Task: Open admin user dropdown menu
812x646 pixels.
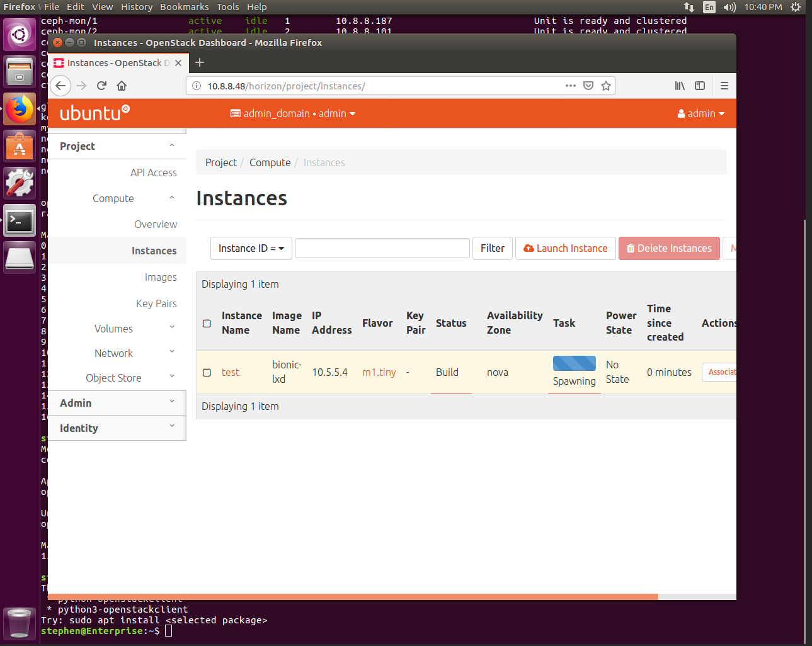Action: click(x=701, y=113)
